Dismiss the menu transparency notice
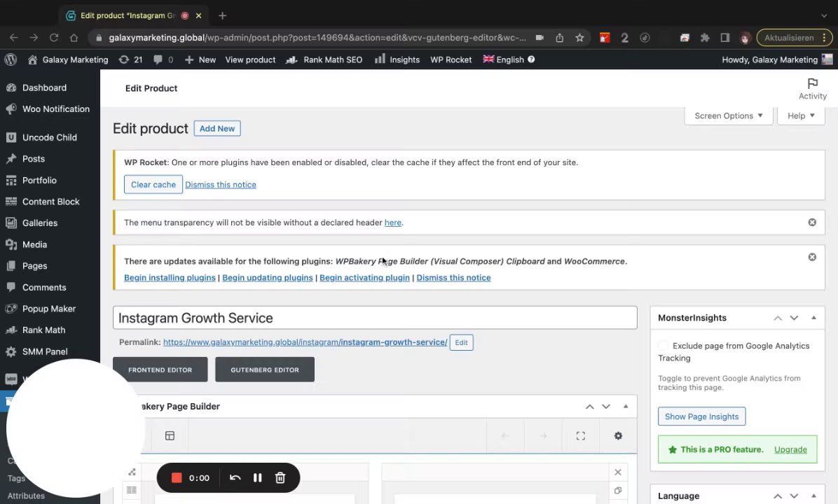Viewport: 838px width, 504px height. coord(812,222)
